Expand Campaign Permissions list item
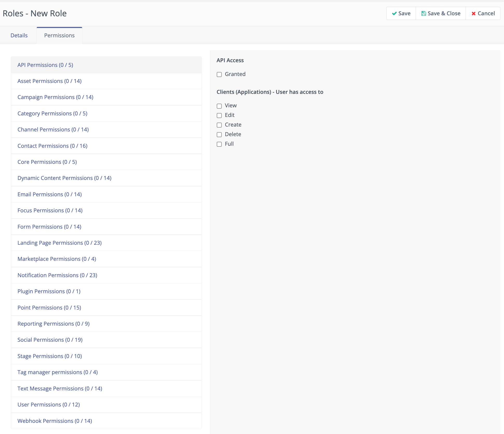This screenshot has height=434, width=504. click(55, 97)
